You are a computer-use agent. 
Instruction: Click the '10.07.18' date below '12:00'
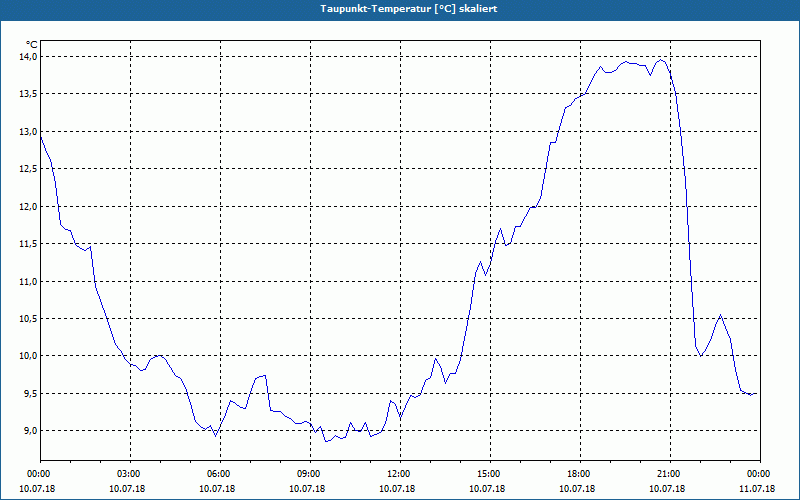(x=397, y=489)
